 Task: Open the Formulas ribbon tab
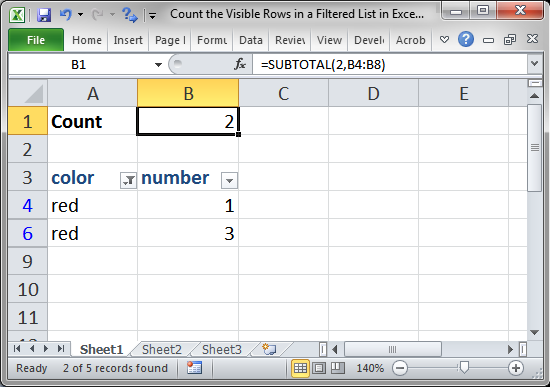[212, 40]
